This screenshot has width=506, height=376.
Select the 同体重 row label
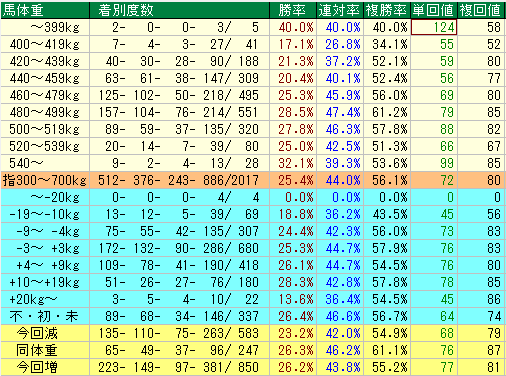pos(45,350)
